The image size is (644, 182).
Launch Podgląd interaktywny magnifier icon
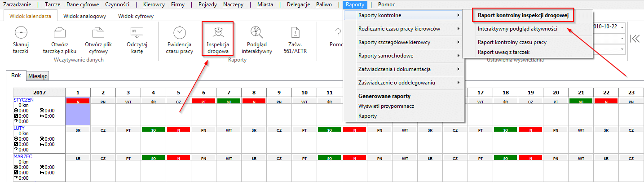257,33
